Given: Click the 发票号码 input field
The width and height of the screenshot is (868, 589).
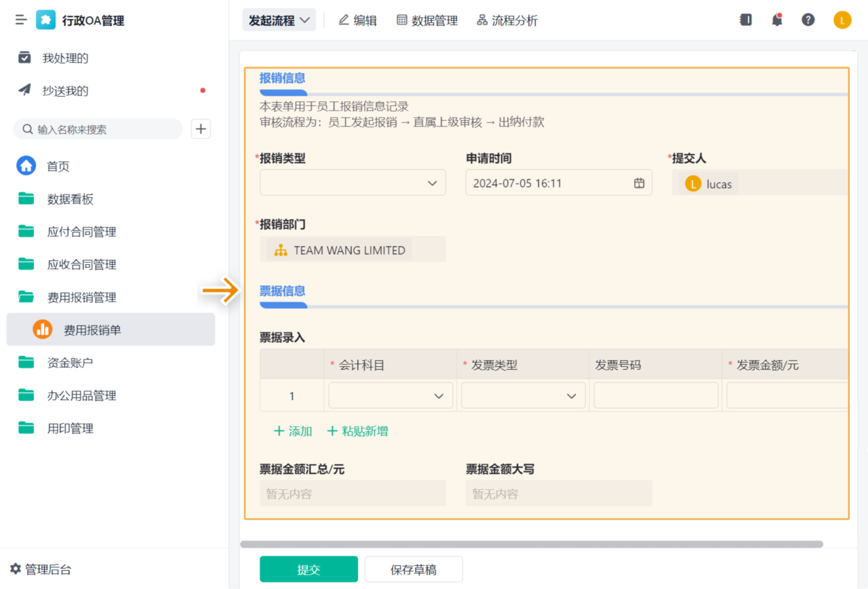Looking at the screenshot, I should [655, 396].
